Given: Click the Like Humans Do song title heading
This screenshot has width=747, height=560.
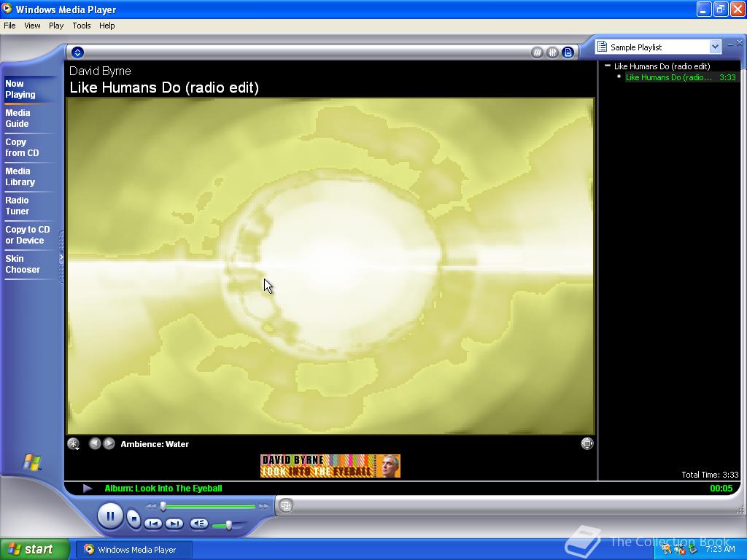Looking at the screenshot, I should (x=164, y=87).
